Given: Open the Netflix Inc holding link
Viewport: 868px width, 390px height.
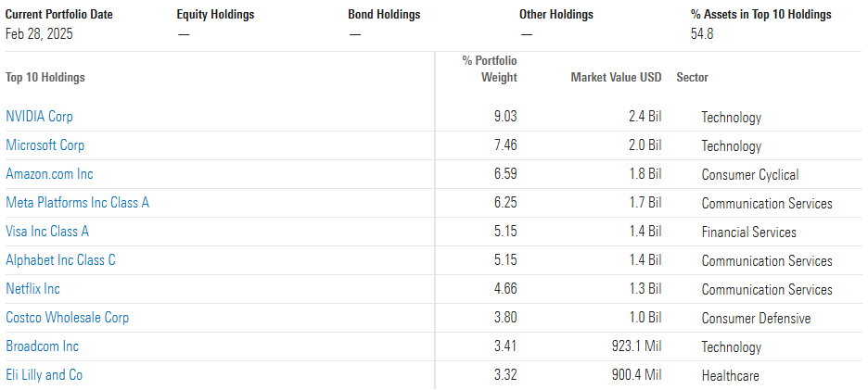Looking at the screenshot, I should (x=32, y=289).
